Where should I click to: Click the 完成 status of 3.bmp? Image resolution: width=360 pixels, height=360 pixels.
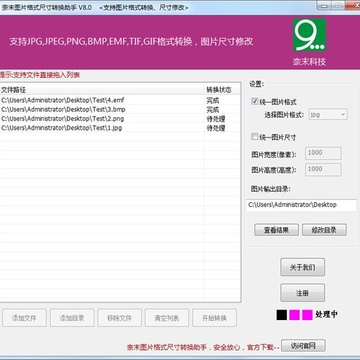213,110
